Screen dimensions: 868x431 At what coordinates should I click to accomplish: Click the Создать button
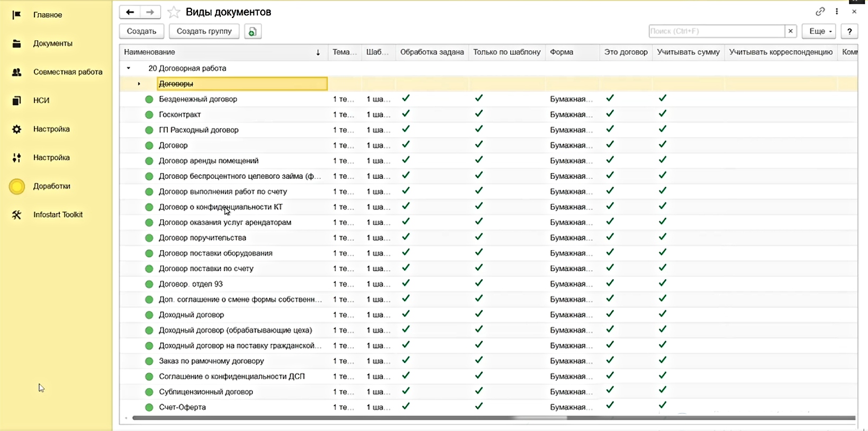(x=141, y=31)
